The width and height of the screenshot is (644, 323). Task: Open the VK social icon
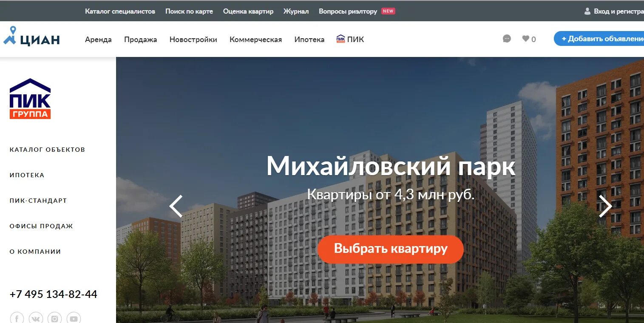tap(36, 318)
